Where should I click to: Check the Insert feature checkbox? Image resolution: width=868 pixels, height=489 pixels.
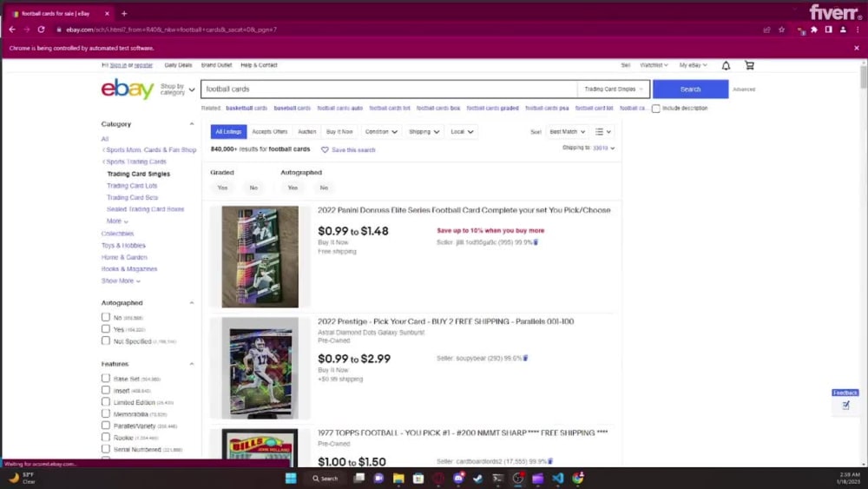click(x=106, y=391)
